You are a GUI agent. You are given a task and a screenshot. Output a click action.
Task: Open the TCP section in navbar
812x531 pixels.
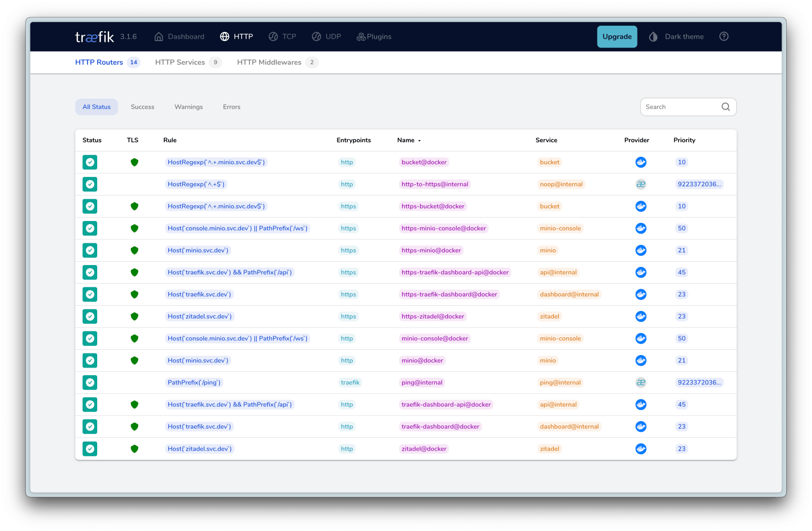pyautogui.click(x=282, y=37)
